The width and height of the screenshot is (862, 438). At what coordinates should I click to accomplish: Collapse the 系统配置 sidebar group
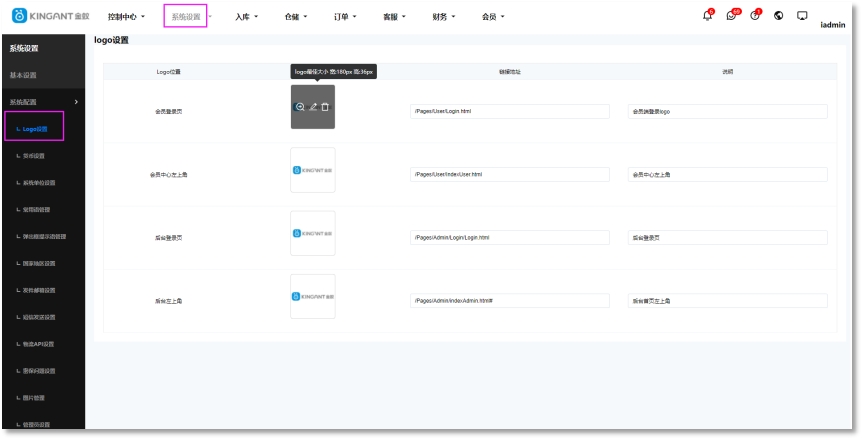(x=43, y=102)
